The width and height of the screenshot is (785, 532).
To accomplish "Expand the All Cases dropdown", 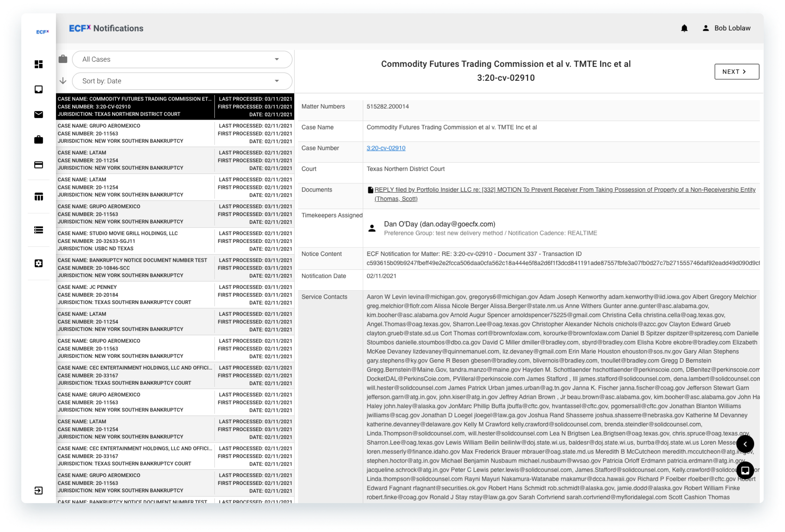I will [182, 60].
